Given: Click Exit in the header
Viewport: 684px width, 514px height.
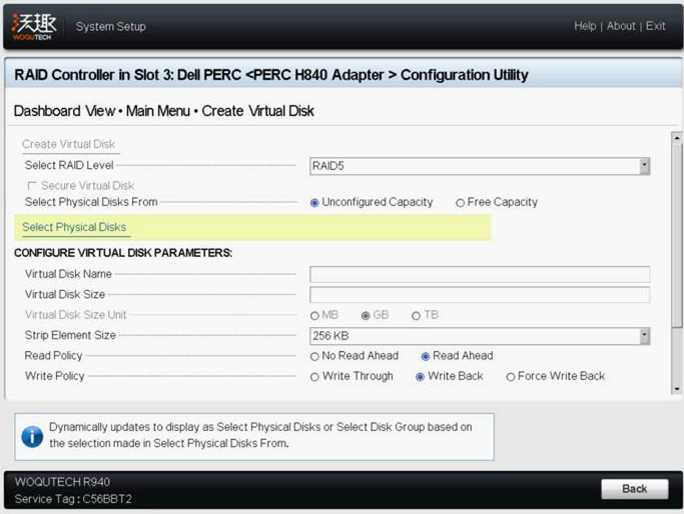Looking at the screenshot, I should point(655,26).
